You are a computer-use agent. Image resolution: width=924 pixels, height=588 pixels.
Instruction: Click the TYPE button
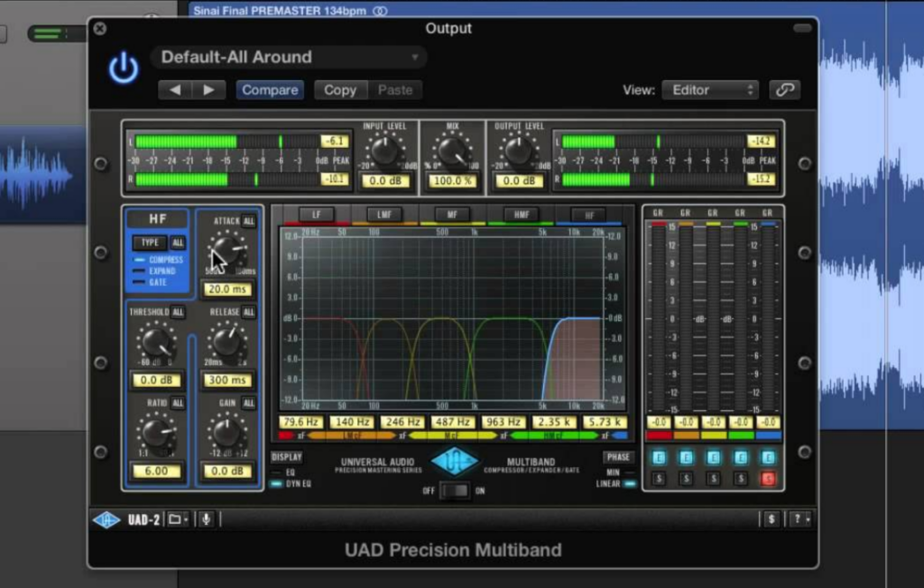(x=150, y=243)
